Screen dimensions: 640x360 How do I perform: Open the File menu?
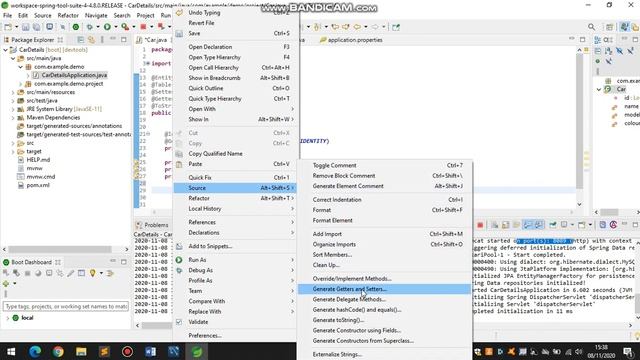(7, 16)
